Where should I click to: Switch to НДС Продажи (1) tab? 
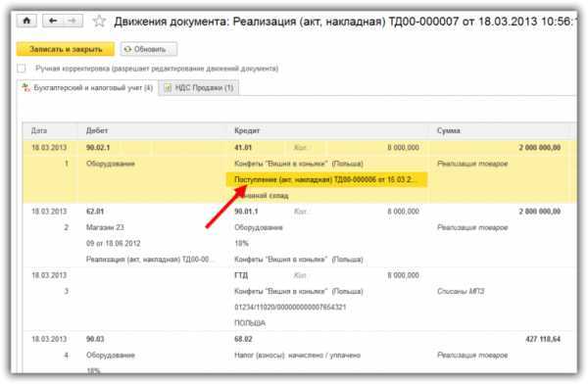[x=199, y=88]
